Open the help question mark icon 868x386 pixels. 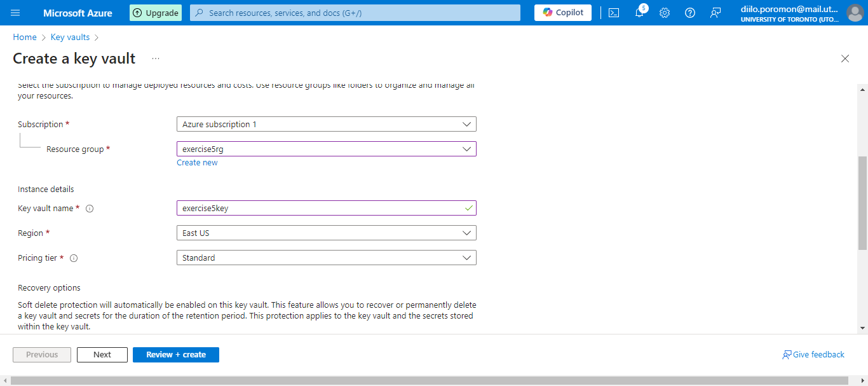pyautogui.click(x=690, y=13)
